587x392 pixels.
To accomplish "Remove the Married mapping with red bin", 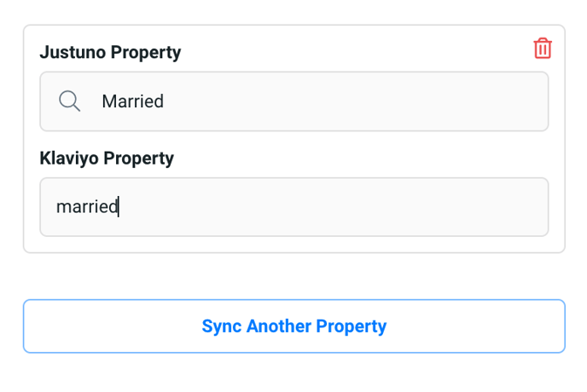I will tap(543, 49).
